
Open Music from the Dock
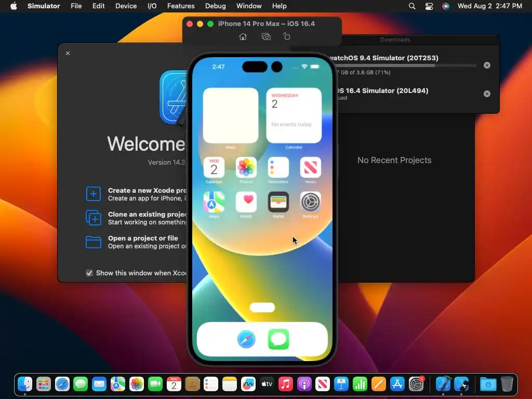285,384
